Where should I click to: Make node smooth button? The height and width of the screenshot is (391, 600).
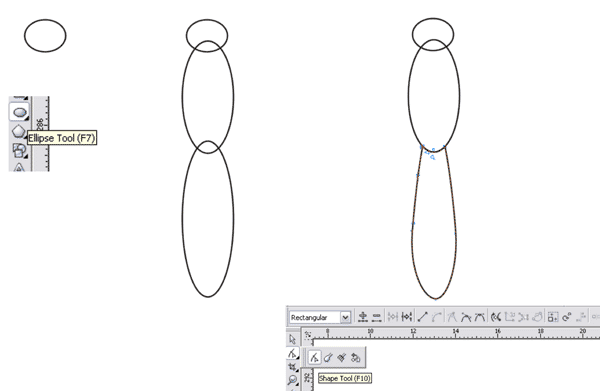point(466,317)
